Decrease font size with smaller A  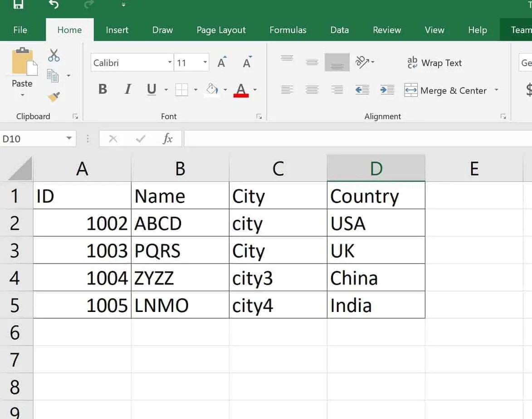[x=247, y=63]
